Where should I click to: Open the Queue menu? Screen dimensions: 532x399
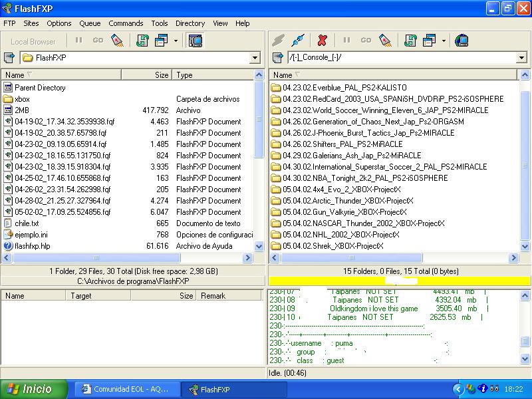pos(90,23)
